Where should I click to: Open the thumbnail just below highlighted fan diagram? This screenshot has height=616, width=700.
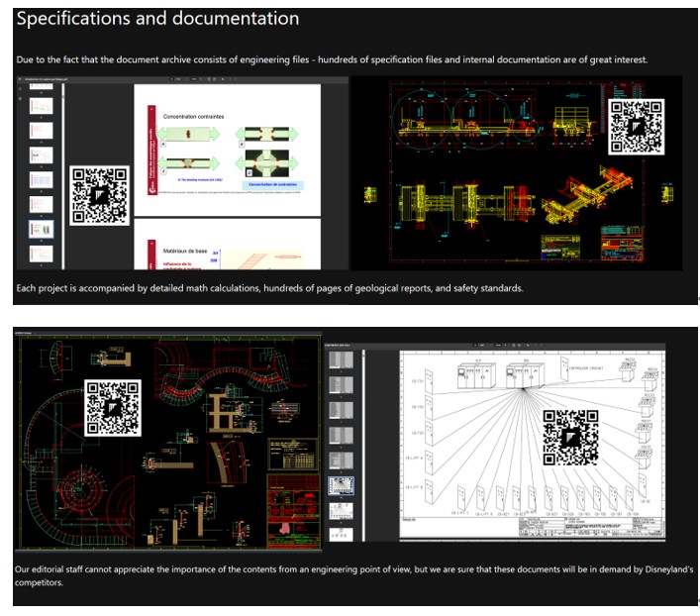tap(341, 511)
